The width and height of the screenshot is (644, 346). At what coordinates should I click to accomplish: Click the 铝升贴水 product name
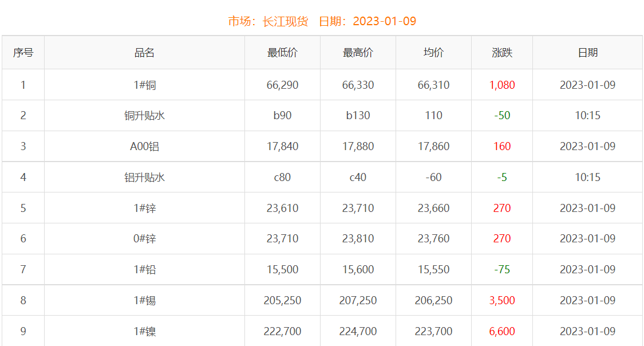coord(144,178)
